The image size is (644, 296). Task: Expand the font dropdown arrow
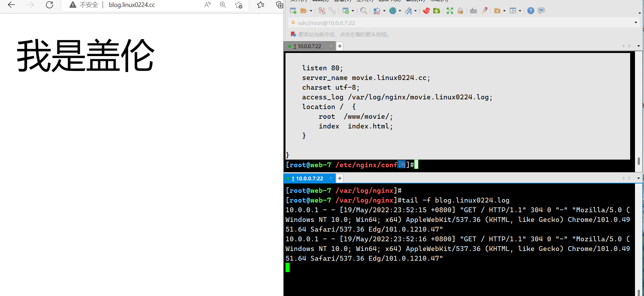click(x=415, y=11)
